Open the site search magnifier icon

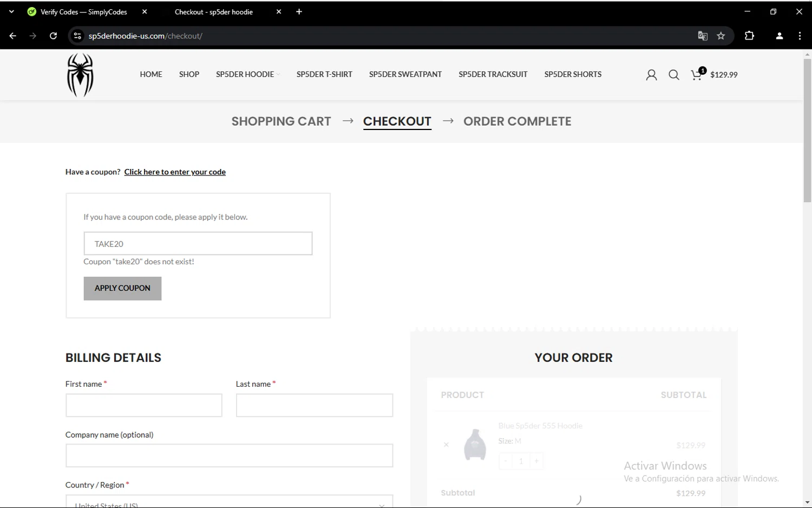[x=673, y=75]
